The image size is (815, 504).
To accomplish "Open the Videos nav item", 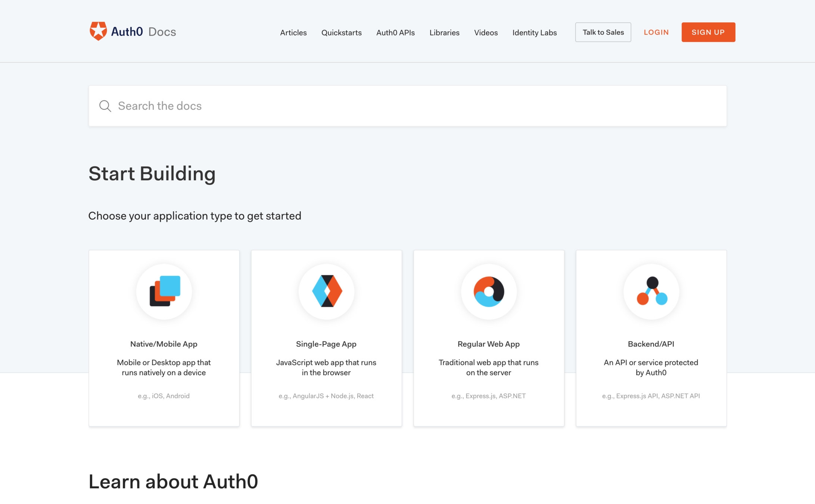I will [x=486, y=32].
